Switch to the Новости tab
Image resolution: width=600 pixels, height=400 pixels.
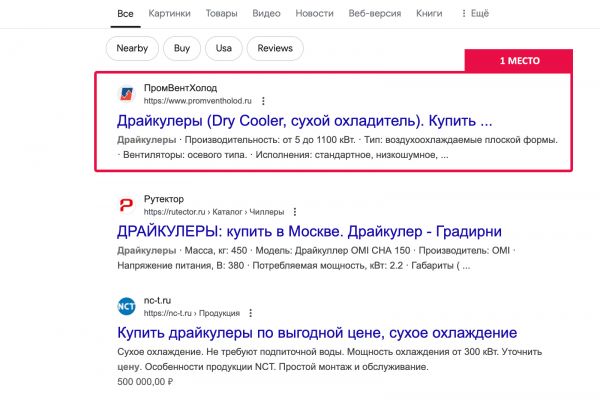pyautogui.click(x=315, y=13)
